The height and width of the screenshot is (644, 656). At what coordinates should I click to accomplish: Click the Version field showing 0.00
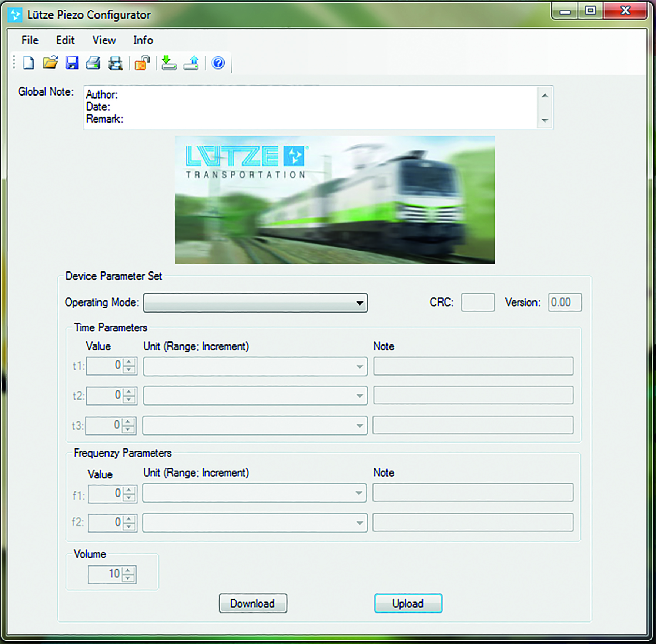[565, 302]
